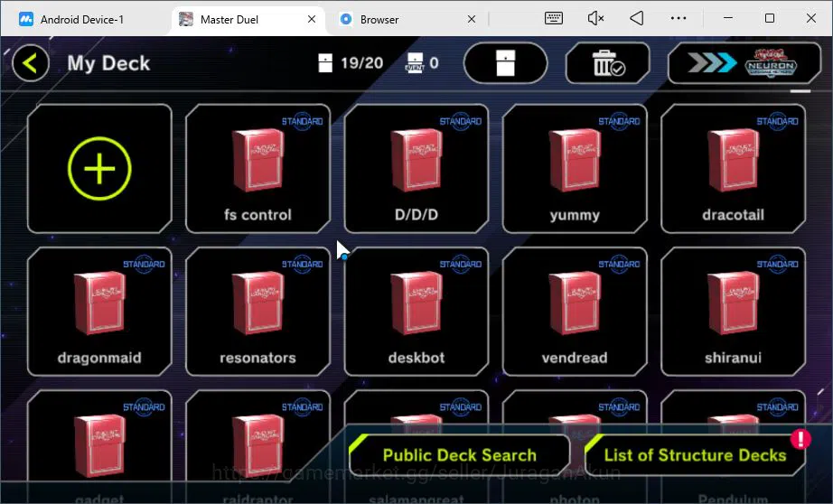833x504 pixels.
Task: Open the raidraptor deck box
Action: point(257,446)
